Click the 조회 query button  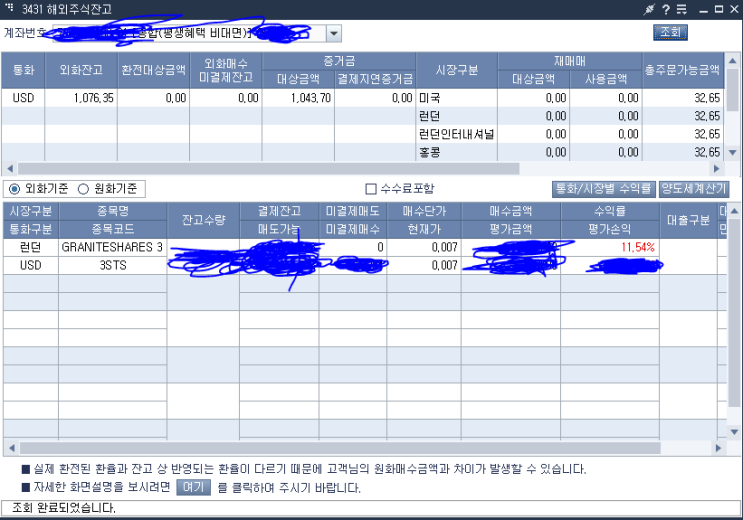point(670,32)
